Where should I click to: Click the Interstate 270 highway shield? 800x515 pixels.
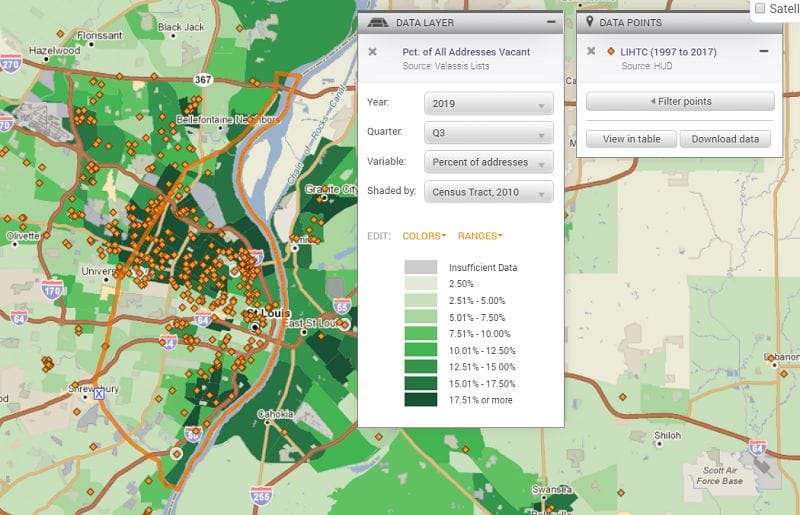pos(11,65)
